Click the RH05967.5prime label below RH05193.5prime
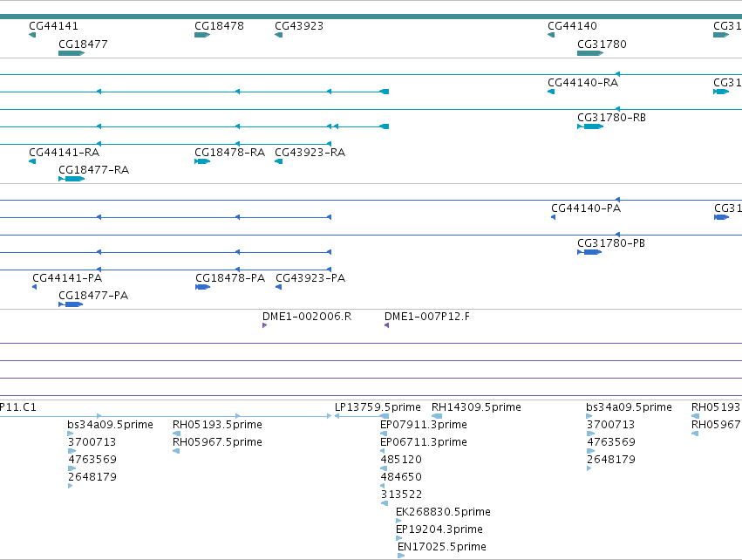Screen dimensions: 742x560 217,442
